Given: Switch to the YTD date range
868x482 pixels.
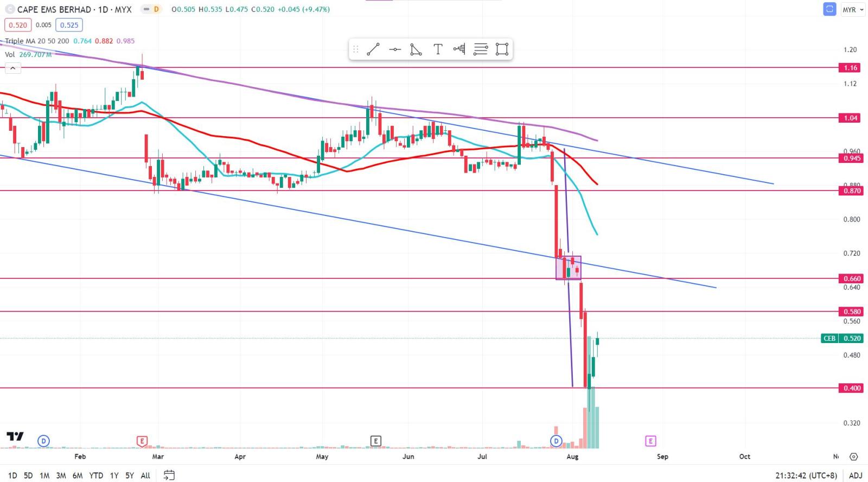Looking at the screenshot, I should click(96, 475).
